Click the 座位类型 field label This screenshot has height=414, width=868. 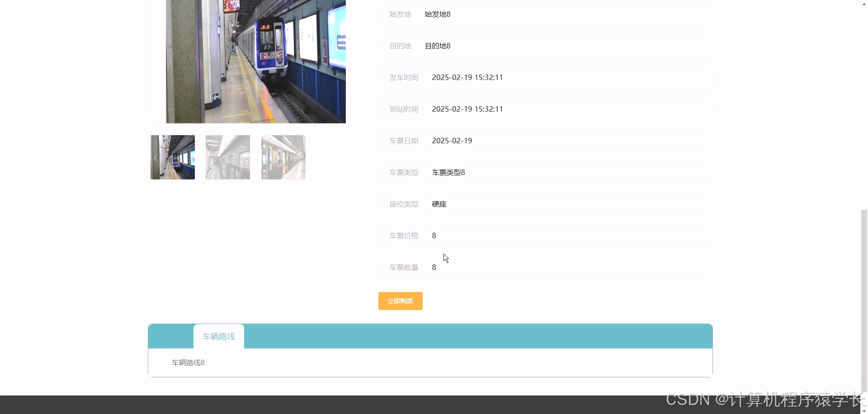[x=404, y=204]
